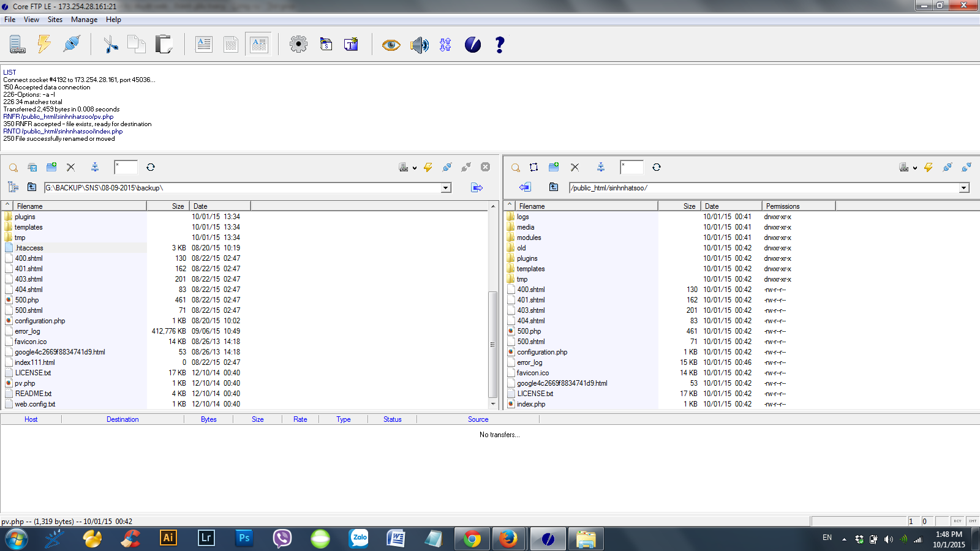The image size is (980, 551).
Task: Refresh the local file list
Action: [x=151, y=167]
